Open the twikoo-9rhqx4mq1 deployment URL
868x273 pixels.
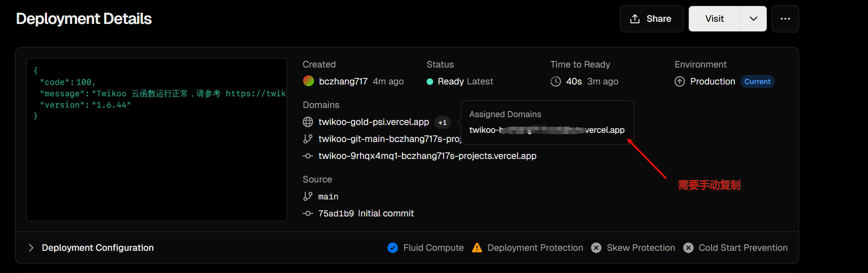pyautogui.click(x=427, y=156)
